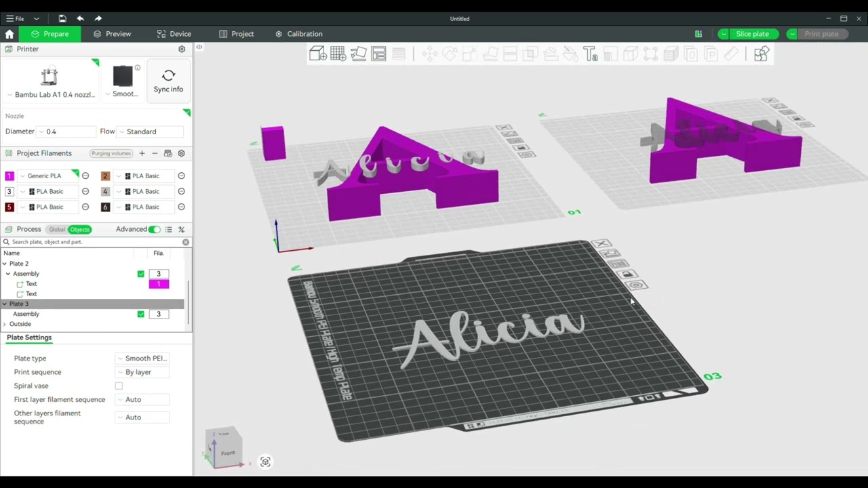
Task: Select the Scale tool icon
Action: pos(470,54)
